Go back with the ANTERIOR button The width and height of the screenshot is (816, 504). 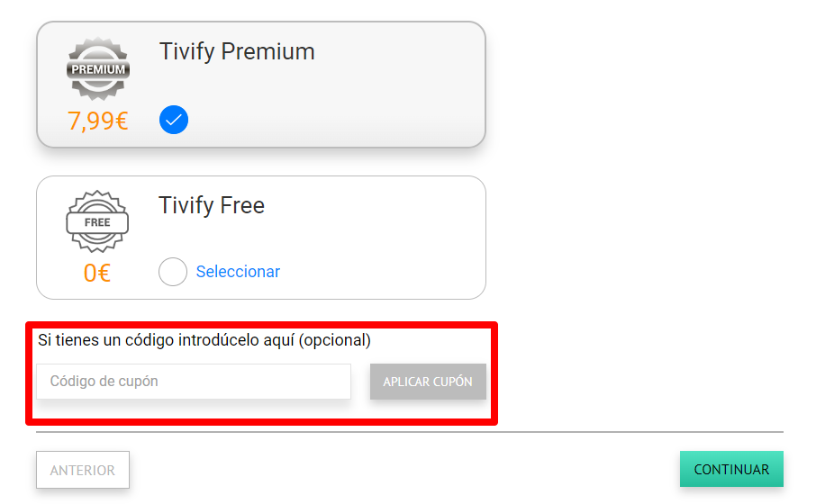point(83,470)
